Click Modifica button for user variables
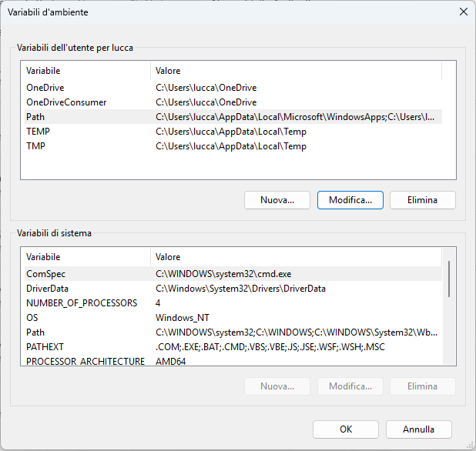The width and height of the screenshot is (476, 451). [350, 200]
